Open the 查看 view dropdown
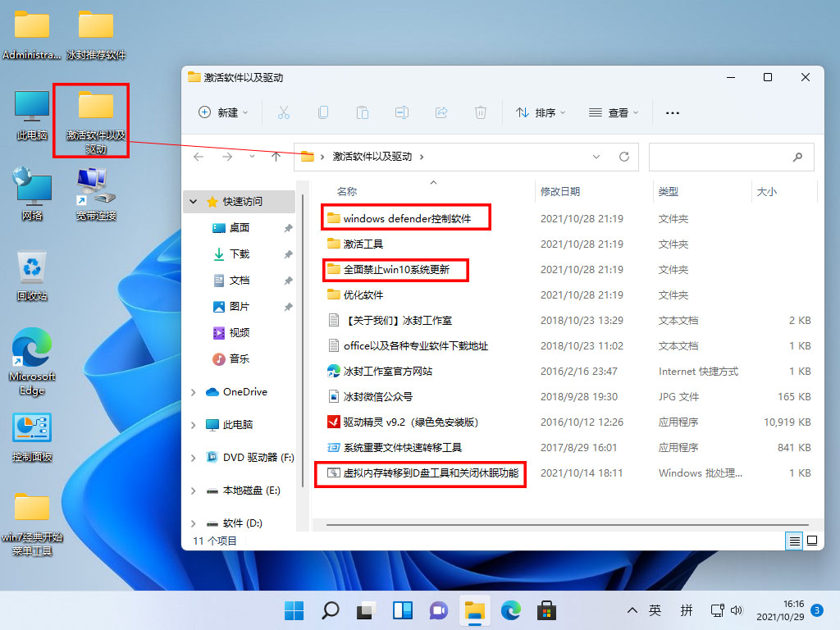This screenshot has width=840, height=630. [x=614, y=112]
